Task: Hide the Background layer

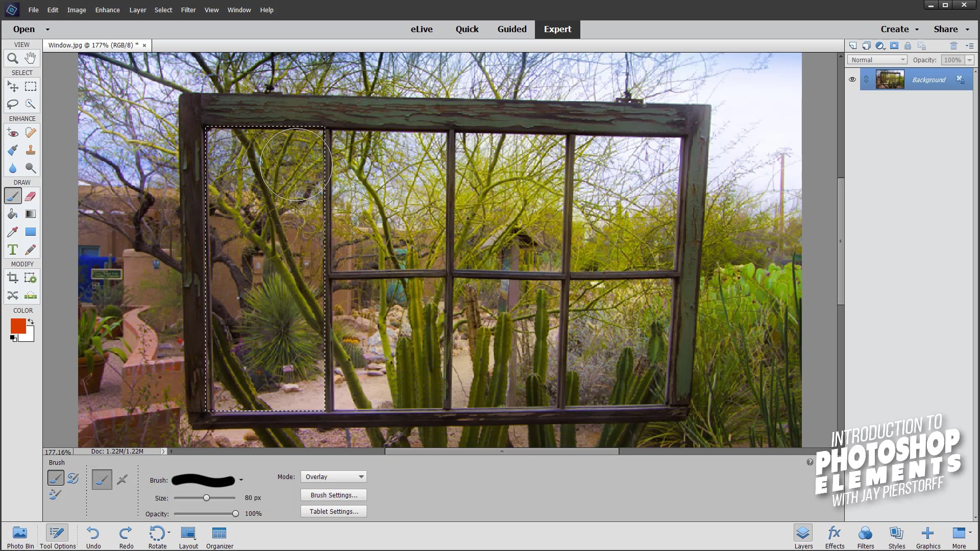Action: point(852,80)
